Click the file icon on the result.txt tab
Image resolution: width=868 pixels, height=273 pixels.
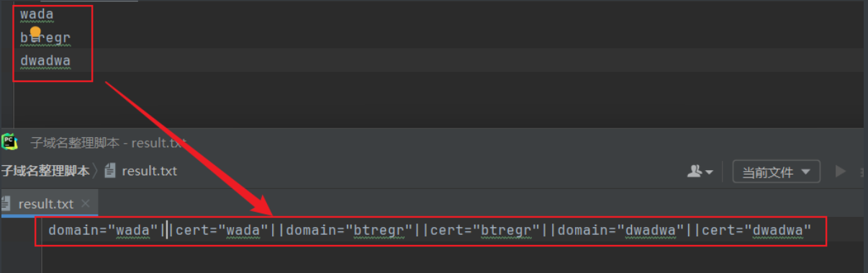pos(6,204)
